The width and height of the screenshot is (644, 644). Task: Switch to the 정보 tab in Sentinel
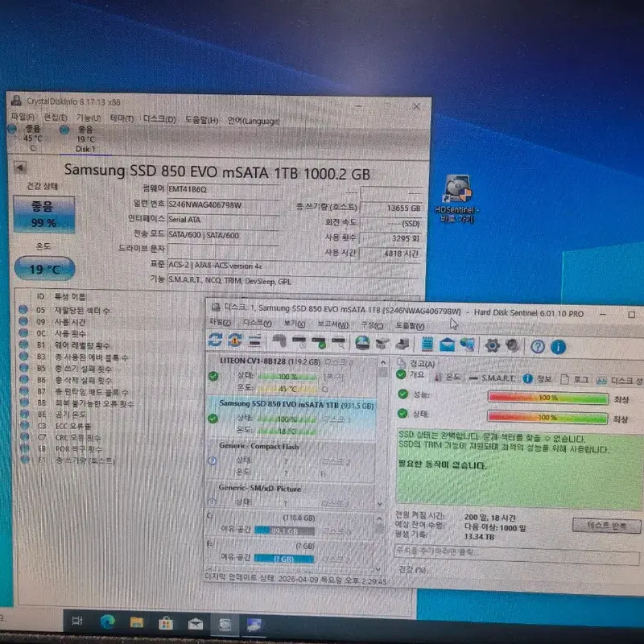pyautogui.click(x=538, y=378)
